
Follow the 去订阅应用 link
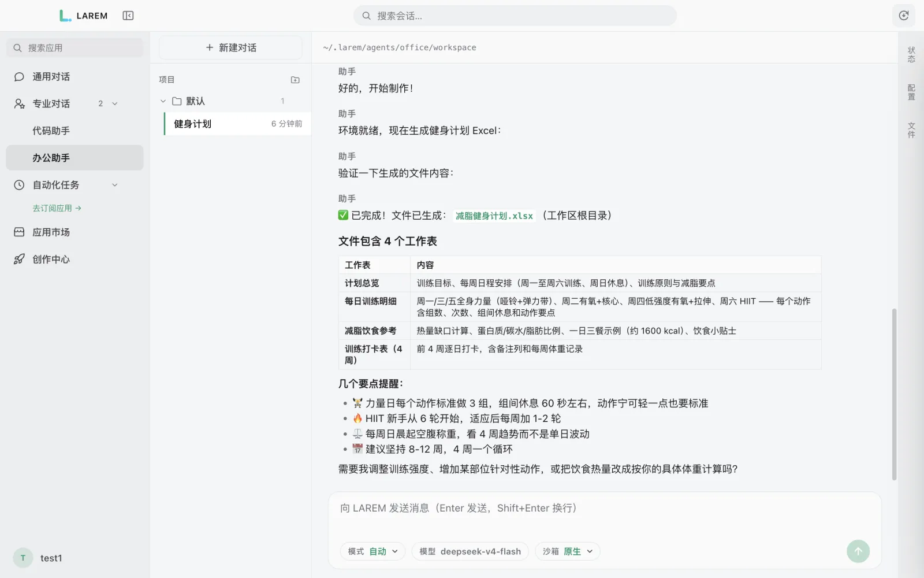click(x=57, y=208)
